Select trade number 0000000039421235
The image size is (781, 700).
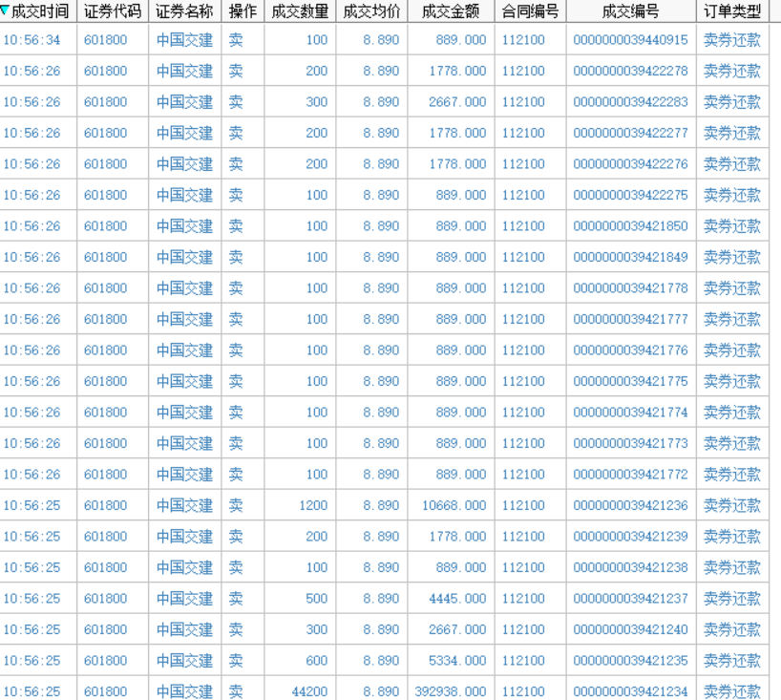(630, 661)
